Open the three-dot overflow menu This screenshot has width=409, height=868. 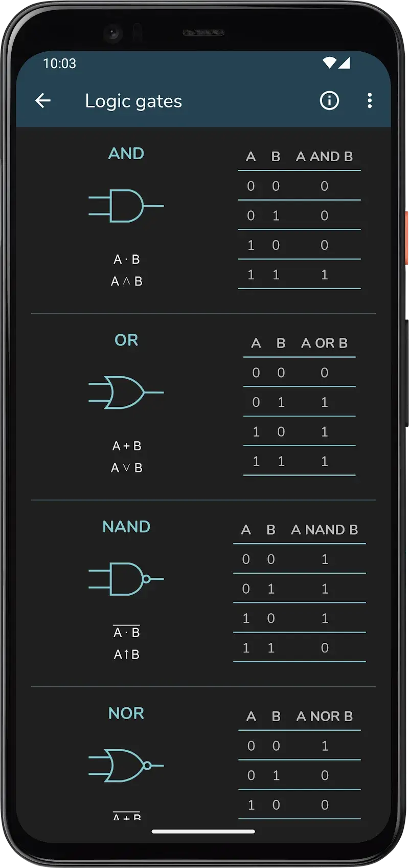tap(370, 101)
